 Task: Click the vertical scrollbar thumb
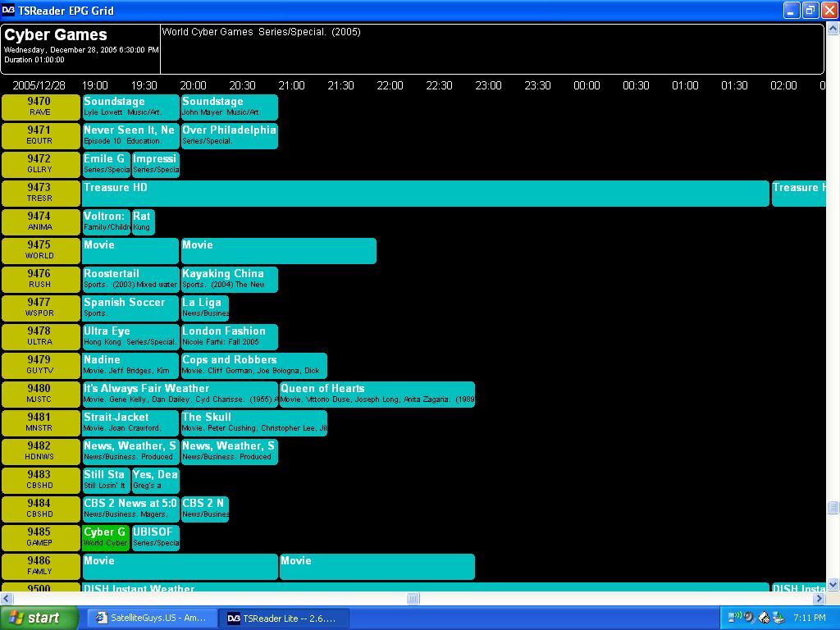point(833,507)
